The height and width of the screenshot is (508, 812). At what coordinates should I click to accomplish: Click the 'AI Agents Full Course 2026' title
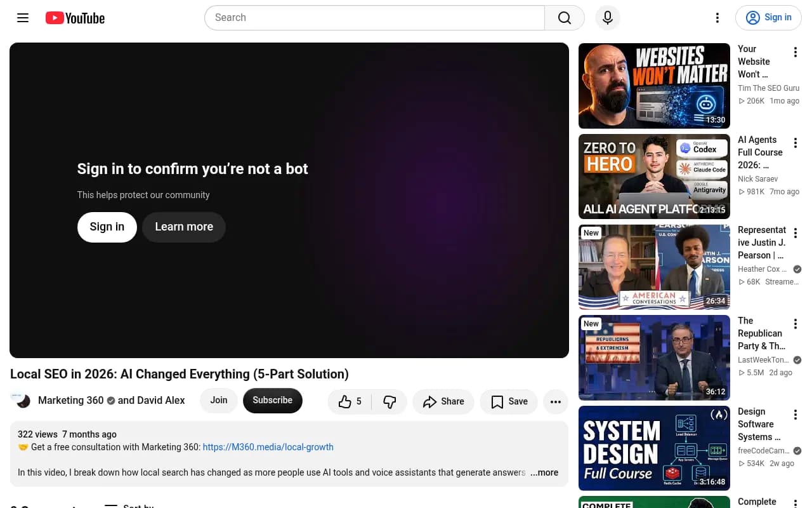[760, 152]
